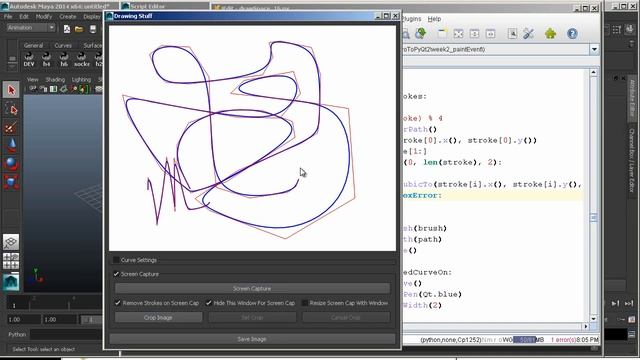
Task: Click Maya's Open Scene folder icon
Action: click(79, 29)
